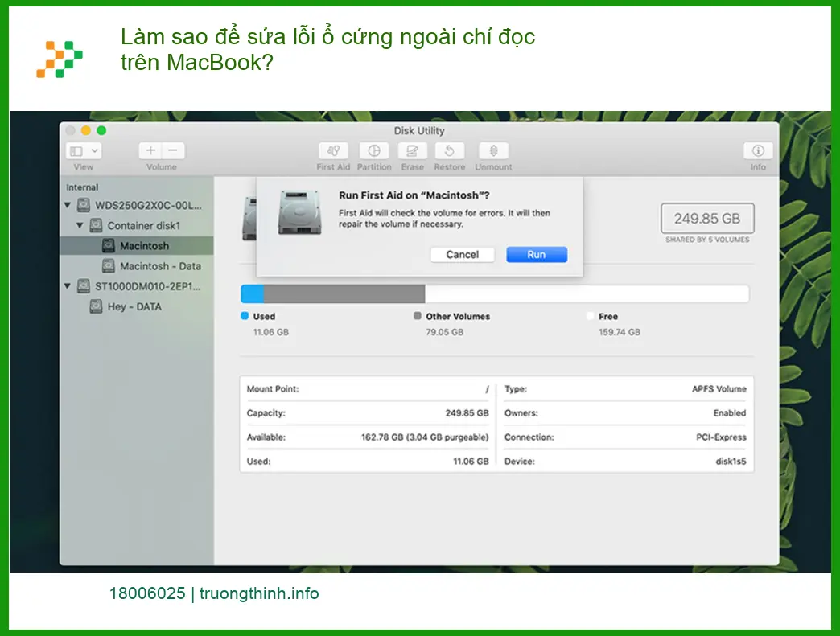Select the ST1000DM010-2EP1 disk row
Viewport: 840px width, 636px height.
pos(137,286)
